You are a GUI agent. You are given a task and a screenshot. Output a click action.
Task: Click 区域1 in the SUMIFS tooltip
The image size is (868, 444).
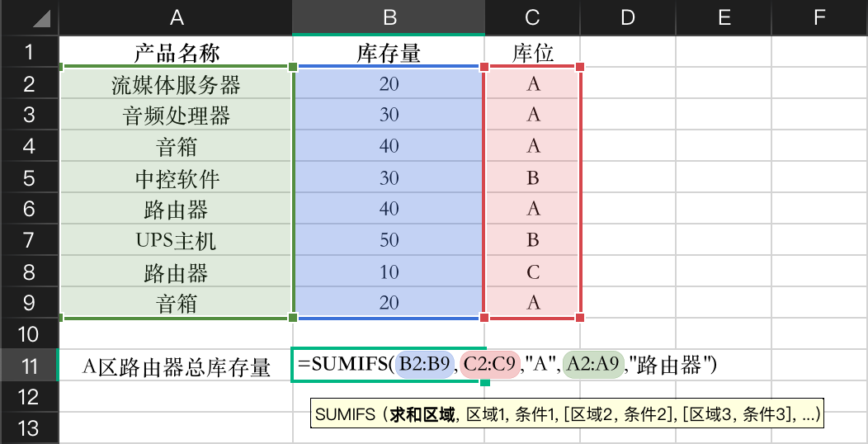click(x=485, y=413)
